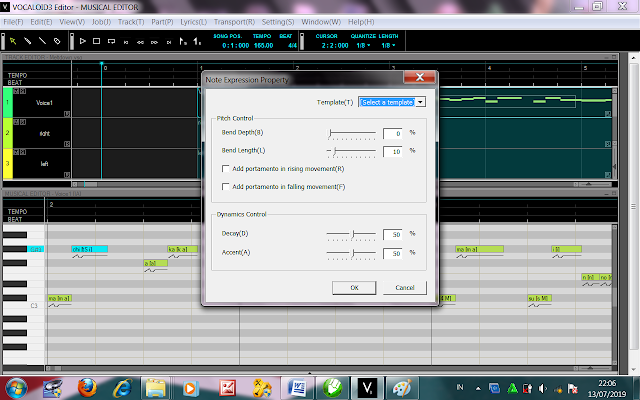Solo the left track
Viewport: 640px width, 400px height.
click(23, 152)
